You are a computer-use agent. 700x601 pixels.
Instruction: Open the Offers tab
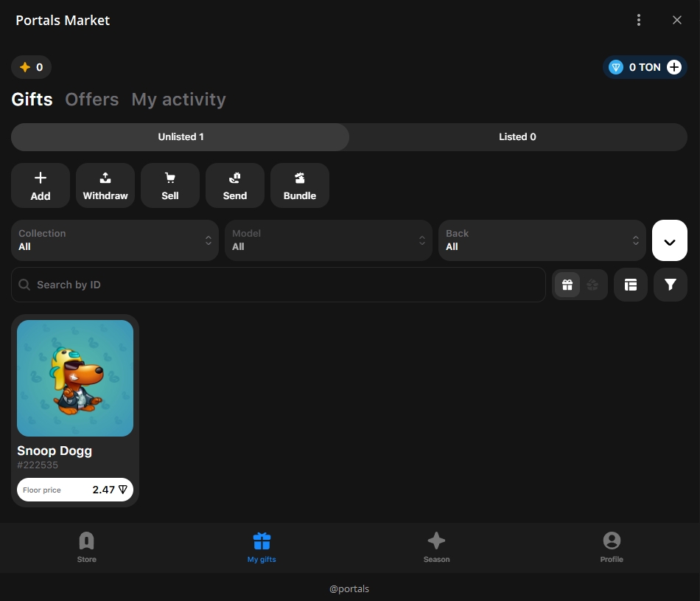click(x=92, y=100)
